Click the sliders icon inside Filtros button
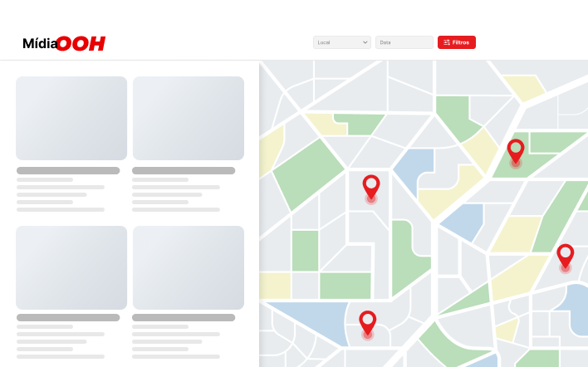 [447, 42]
